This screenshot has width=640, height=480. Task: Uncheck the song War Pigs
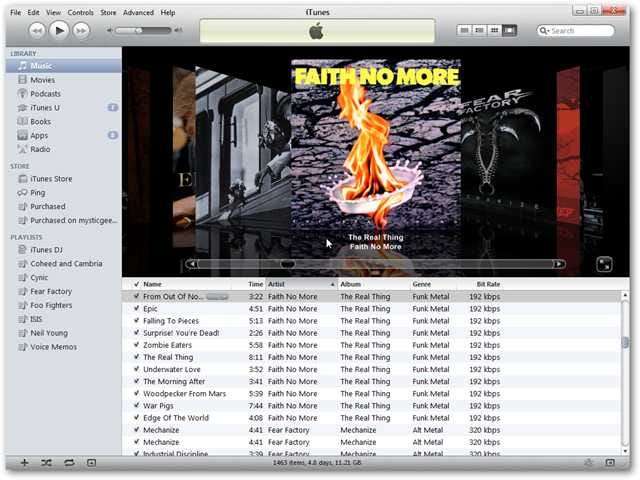coord(136,405)
